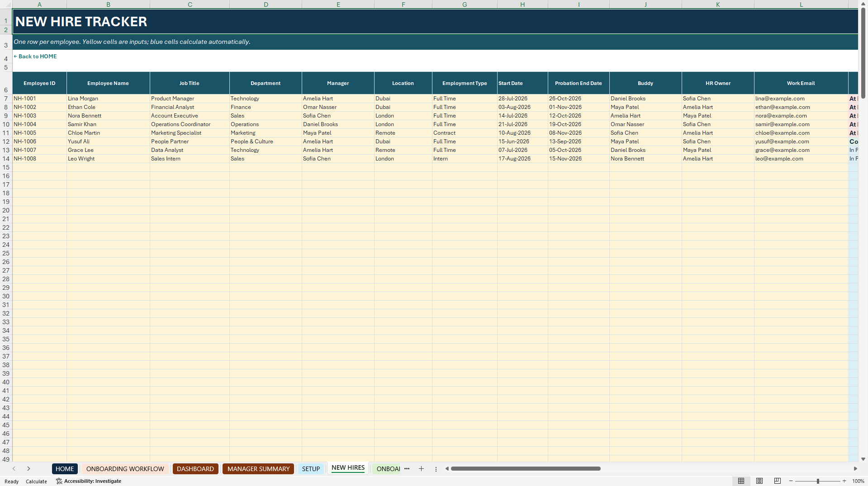Click the Employment Type header cell

[x=465, y=83]
